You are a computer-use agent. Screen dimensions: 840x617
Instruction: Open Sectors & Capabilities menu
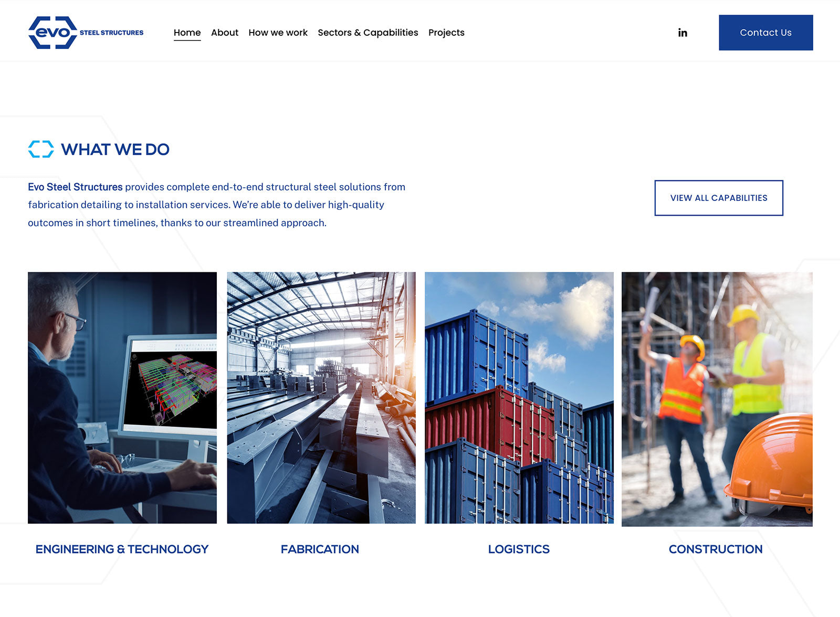click(x=367, y=33)
